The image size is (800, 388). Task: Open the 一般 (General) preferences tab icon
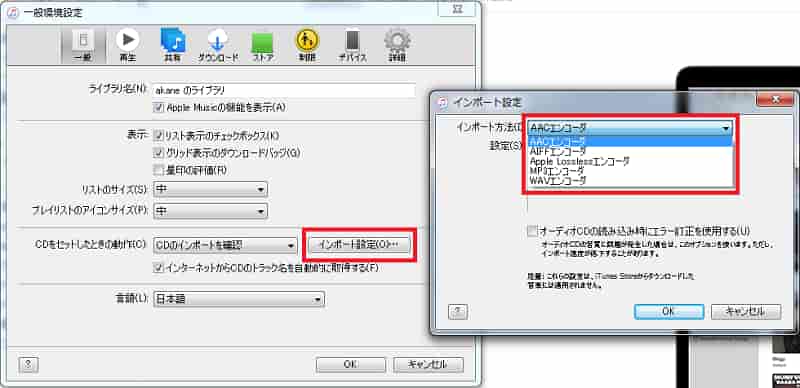(x=84, y=45)
